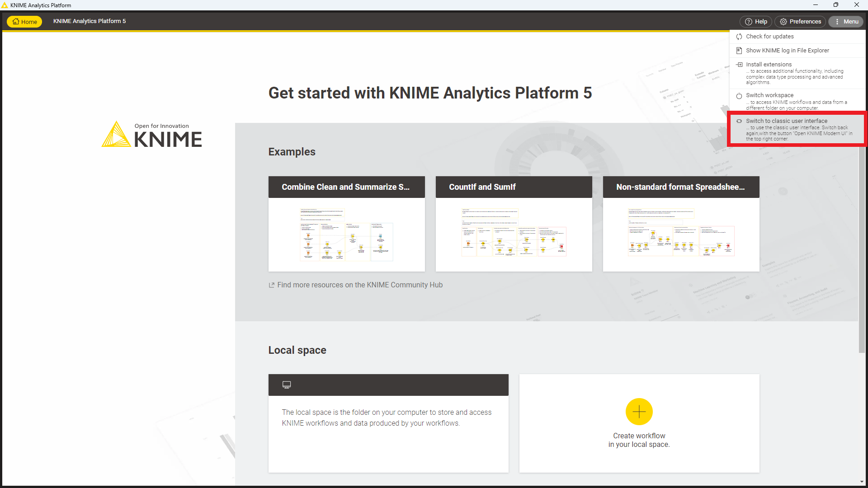
Task: Open the Help button
Action: [x=756, y=22]
